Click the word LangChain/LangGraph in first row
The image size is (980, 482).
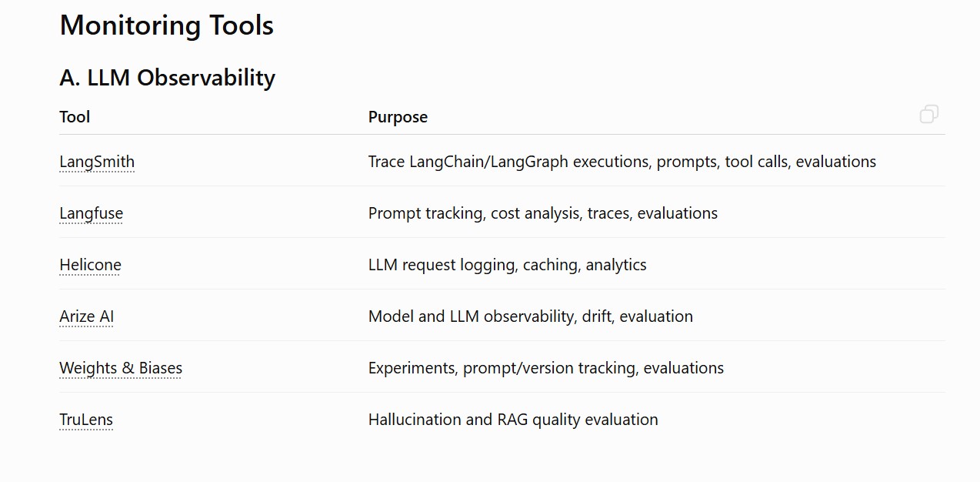tap(488, 162)
